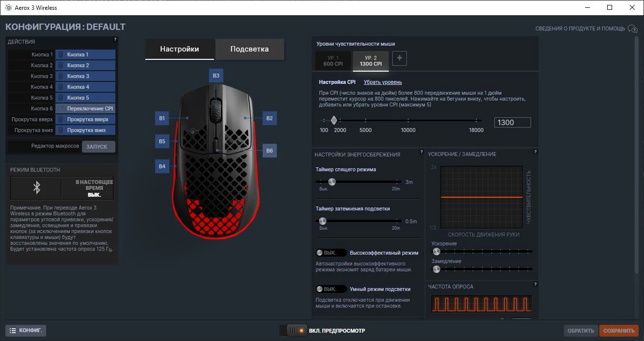Click the illumination dimming timer slider handle

(322, 221)
